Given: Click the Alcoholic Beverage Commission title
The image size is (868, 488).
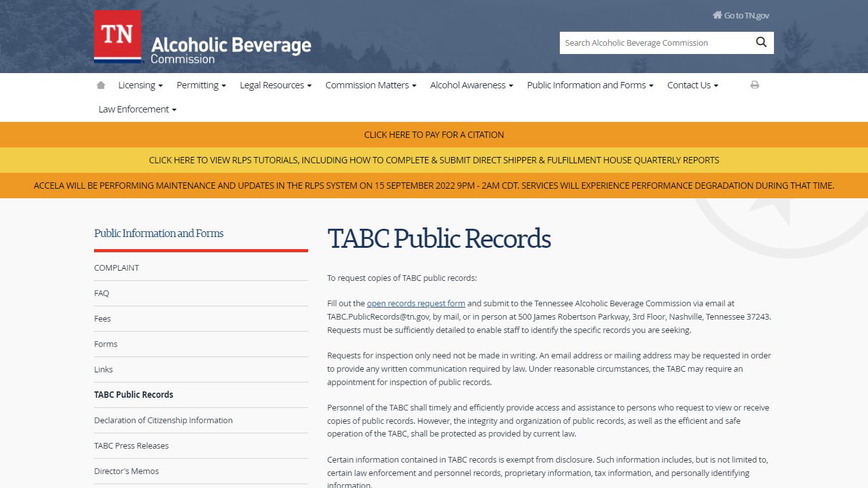Looking at the screenshot, I should pos(231,50).
